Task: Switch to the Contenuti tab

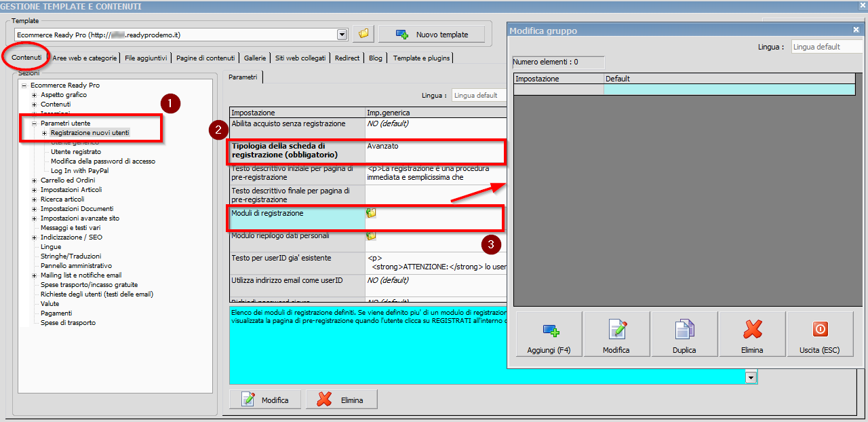Action: [x=26, y=58]
